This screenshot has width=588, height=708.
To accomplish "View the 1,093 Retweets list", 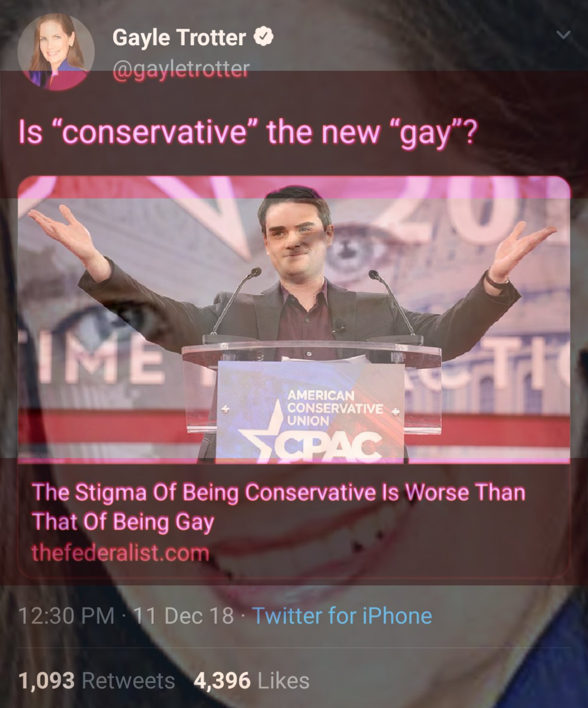I will click(97, 680).
